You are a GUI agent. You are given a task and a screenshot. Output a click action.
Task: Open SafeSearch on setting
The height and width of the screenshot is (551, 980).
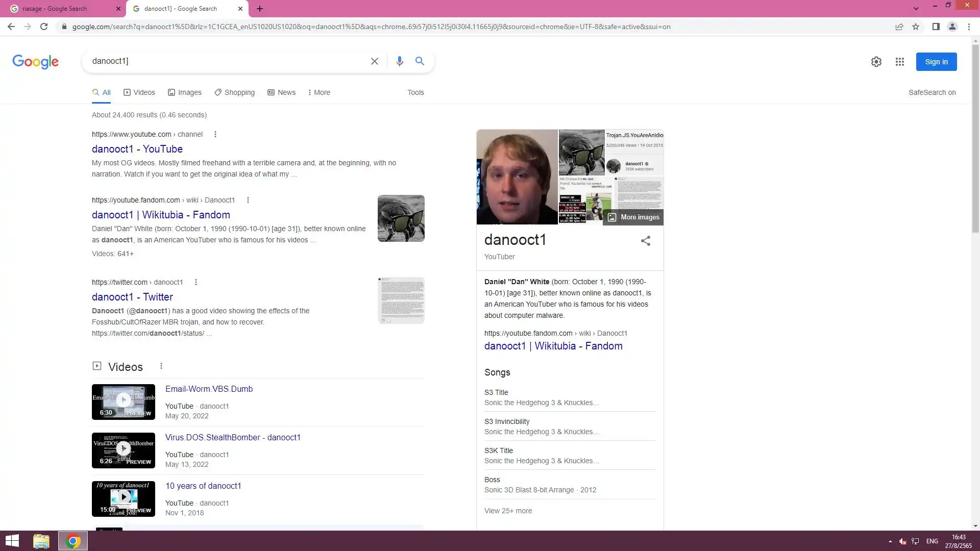(932, 92)
